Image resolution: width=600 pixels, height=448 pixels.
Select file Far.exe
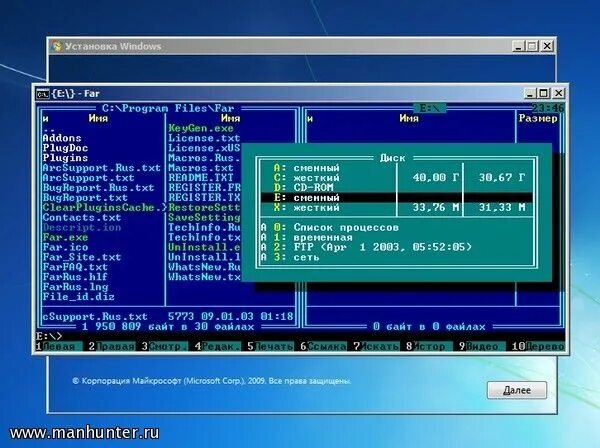tap(65, 238)
